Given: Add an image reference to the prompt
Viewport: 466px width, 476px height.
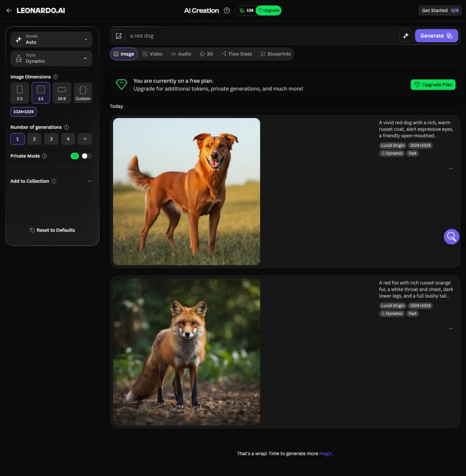Looking at the screenshot, I should pos(119,36).
